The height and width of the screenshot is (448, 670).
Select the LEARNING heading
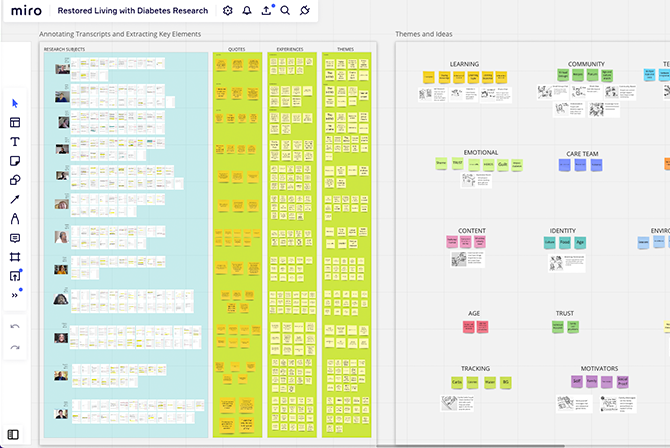click(464, 64)
